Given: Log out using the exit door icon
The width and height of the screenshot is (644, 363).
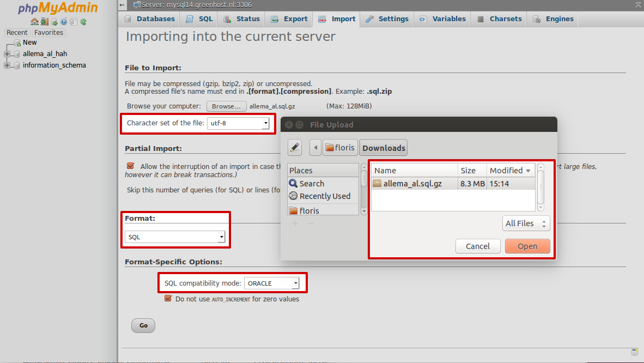Looking at the screenshot, I should coord(44,22).
